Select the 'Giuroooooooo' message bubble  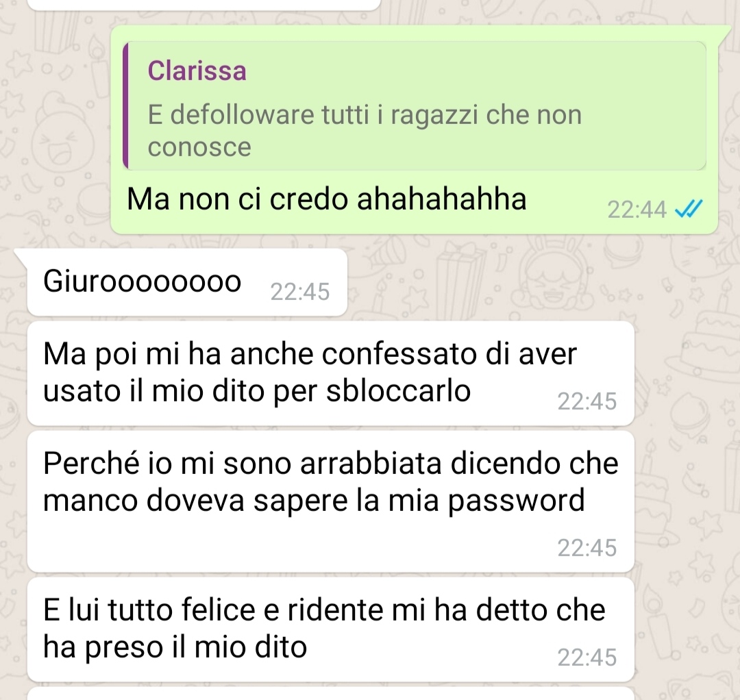pyautogui.click(x=187, y=282)
